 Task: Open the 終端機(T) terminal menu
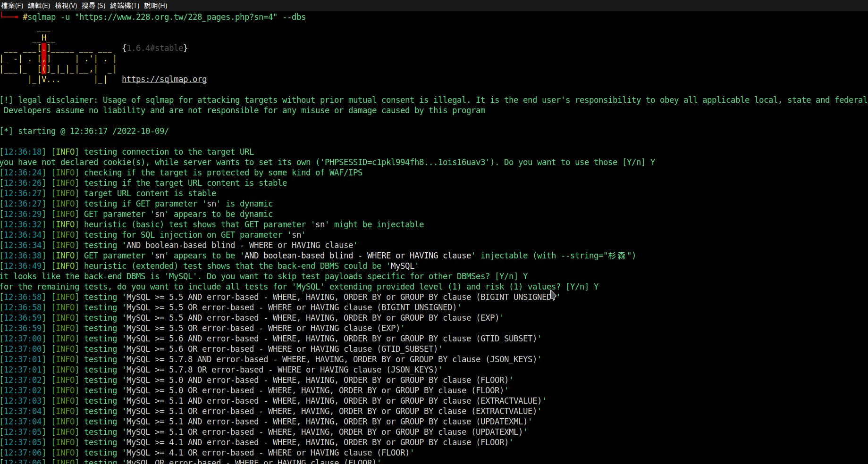pos(125,6)
